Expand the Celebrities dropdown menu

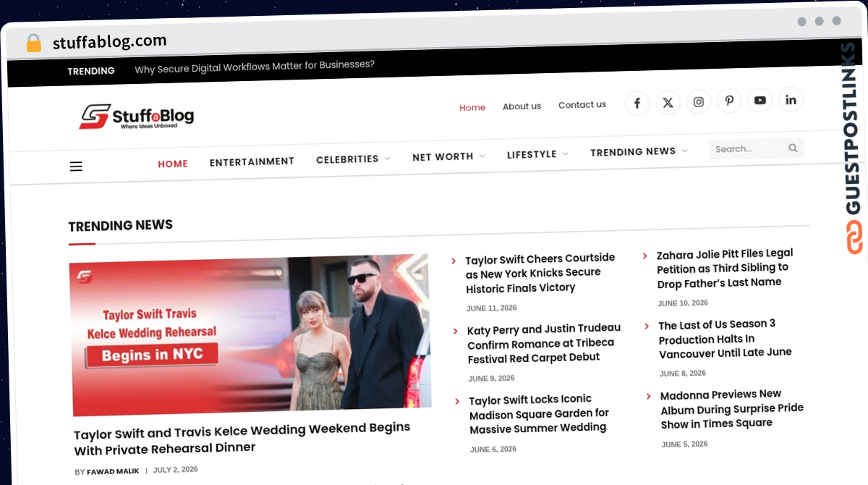pos(353,159)
